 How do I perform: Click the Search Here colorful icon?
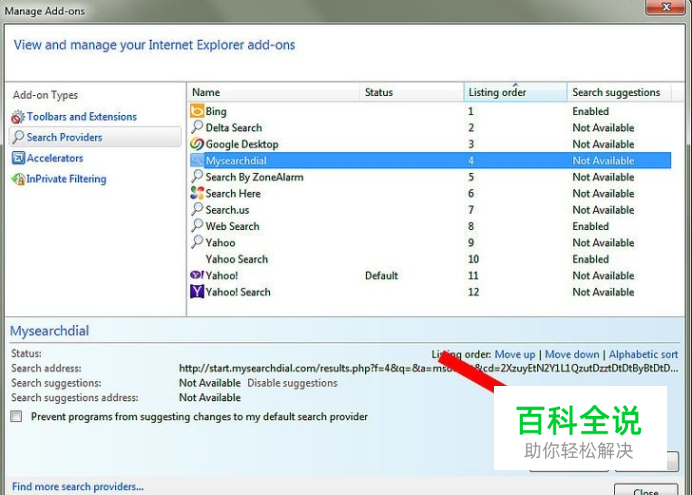pos(197,193)
